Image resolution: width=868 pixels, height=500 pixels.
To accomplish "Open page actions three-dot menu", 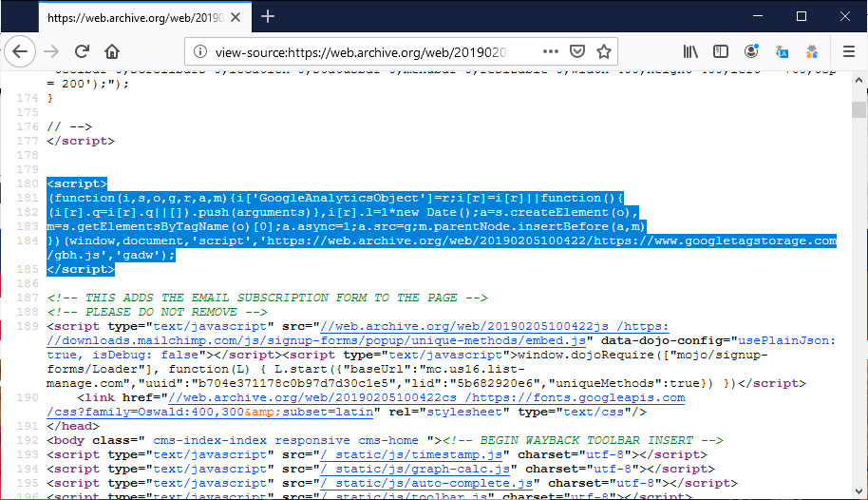I will tap(550, 51).
